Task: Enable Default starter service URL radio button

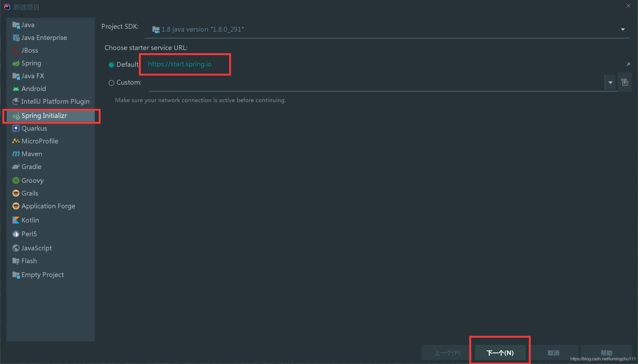Action: point(112,64)
